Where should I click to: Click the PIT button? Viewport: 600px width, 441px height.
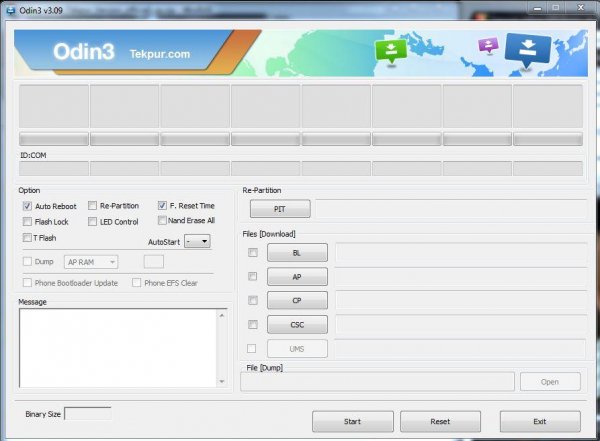pyautogui.click(x=280, y=209)
